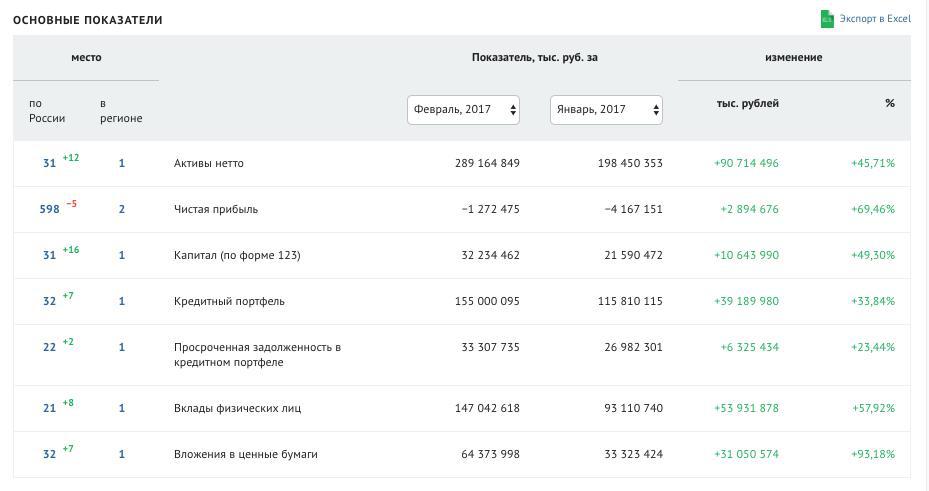Image resolution: width=929 pixels, height=491 pixels.
Task: Click the rank shift −5 for Чистая прибыль
Action: pyautogui.click(x=72, y=204)
